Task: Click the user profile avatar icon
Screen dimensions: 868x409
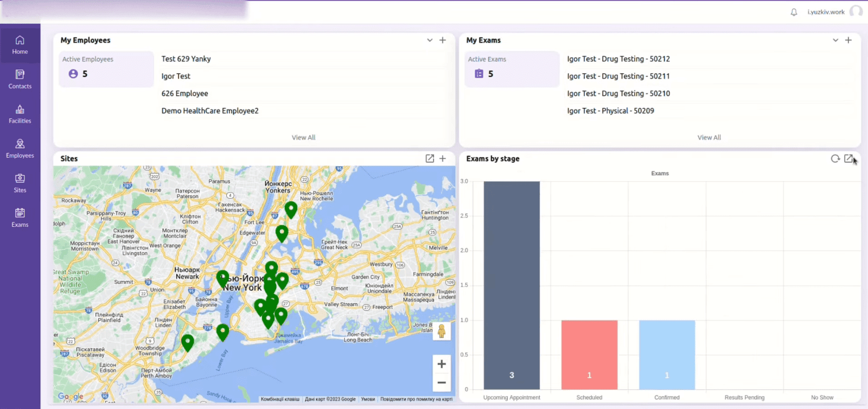Action: pos(856,11)
